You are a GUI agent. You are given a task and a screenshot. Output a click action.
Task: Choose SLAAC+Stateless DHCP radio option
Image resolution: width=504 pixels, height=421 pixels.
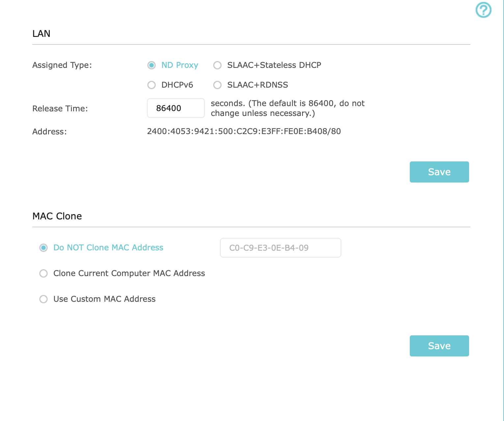coord(217,65)
